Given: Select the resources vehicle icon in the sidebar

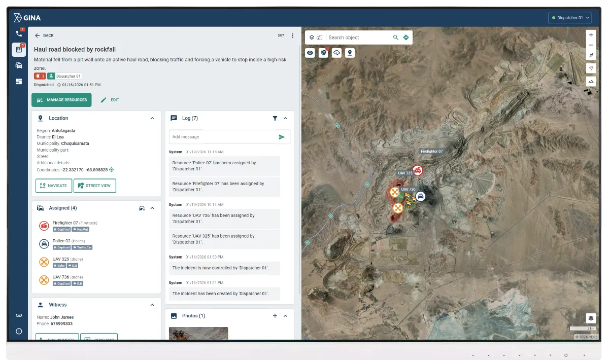Looking at the screenshot, I should tap(19, 65).
